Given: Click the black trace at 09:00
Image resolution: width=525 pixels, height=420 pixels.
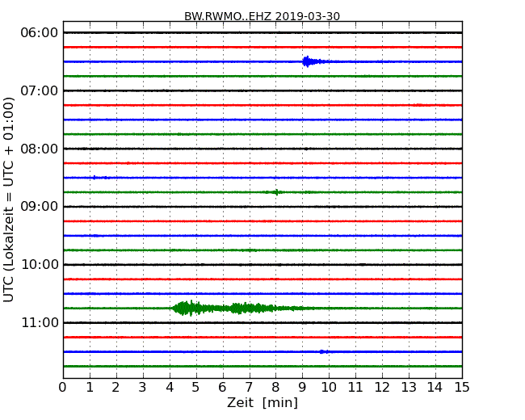Looking at the screenshot, I should pos(262,207).
